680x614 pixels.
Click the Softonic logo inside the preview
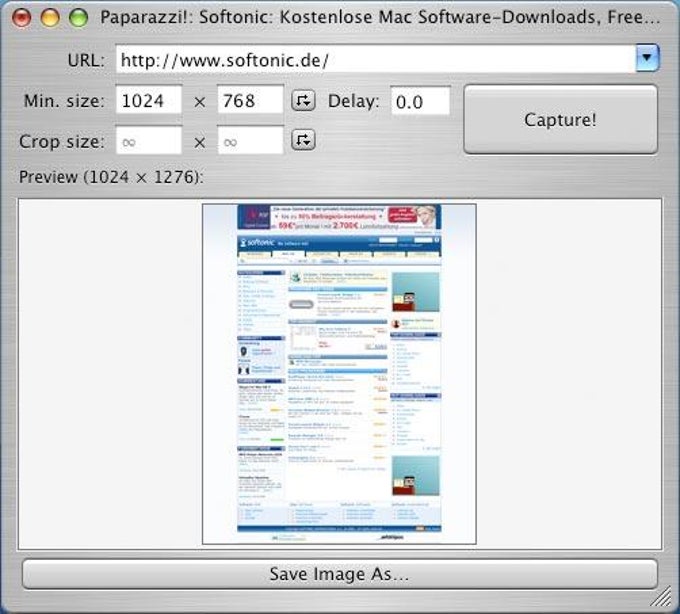258,242
